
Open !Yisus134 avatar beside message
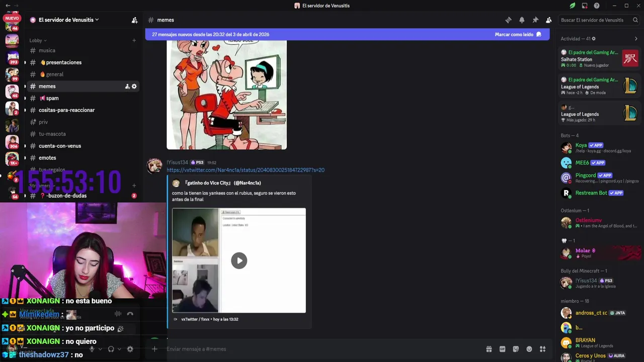click(154, 166)
